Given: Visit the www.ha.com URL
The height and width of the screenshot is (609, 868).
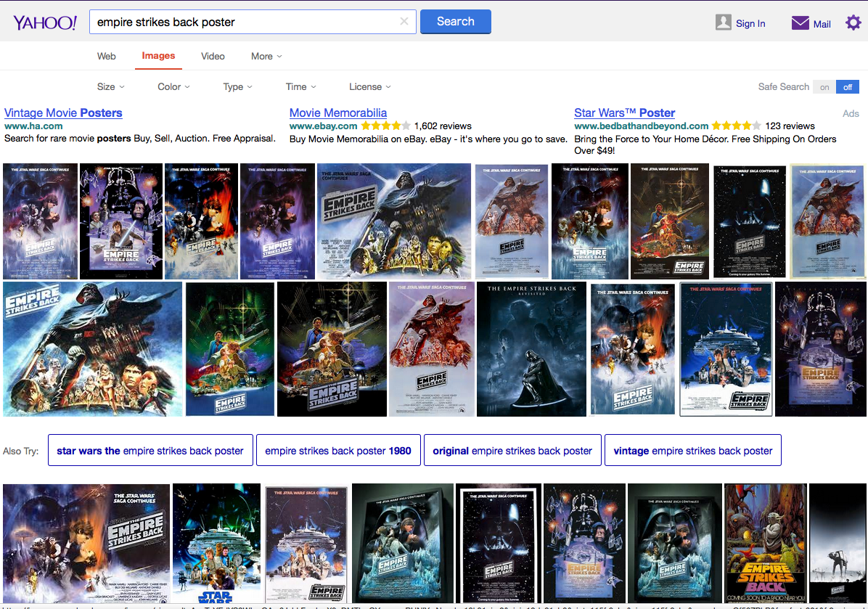Looking at the screenshot, I should click(33, 126).
